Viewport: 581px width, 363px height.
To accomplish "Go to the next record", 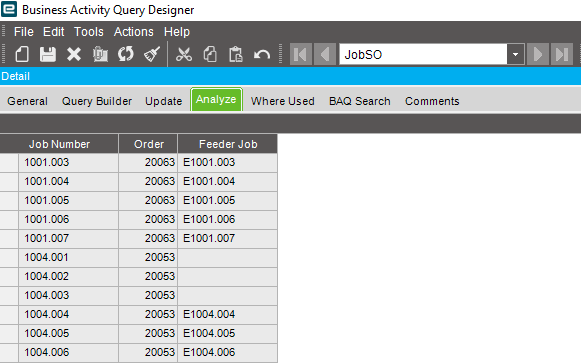I will pyautogui.click(x=538, y=54).
